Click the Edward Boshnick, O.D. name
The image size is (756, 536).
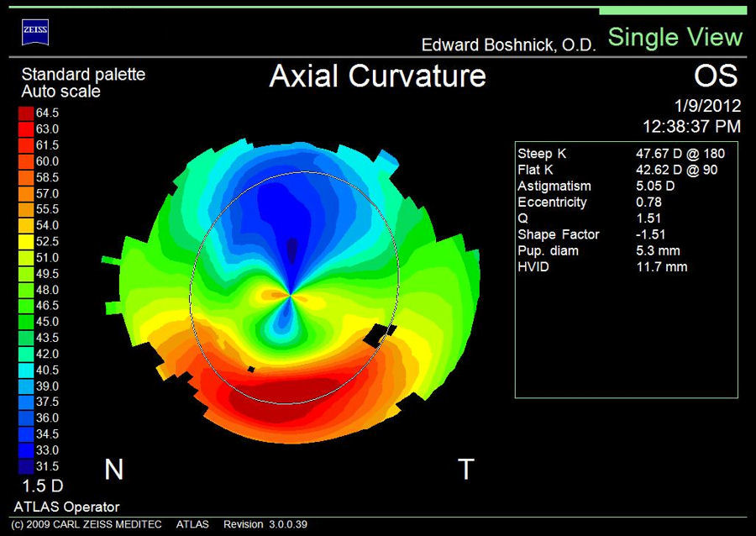click(507, 45)
